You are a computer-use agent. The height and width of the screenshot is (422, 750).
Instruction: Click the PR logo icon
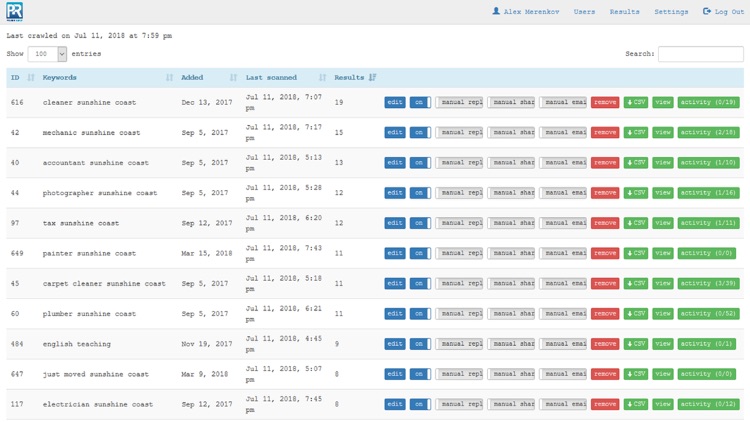point(14,11)
